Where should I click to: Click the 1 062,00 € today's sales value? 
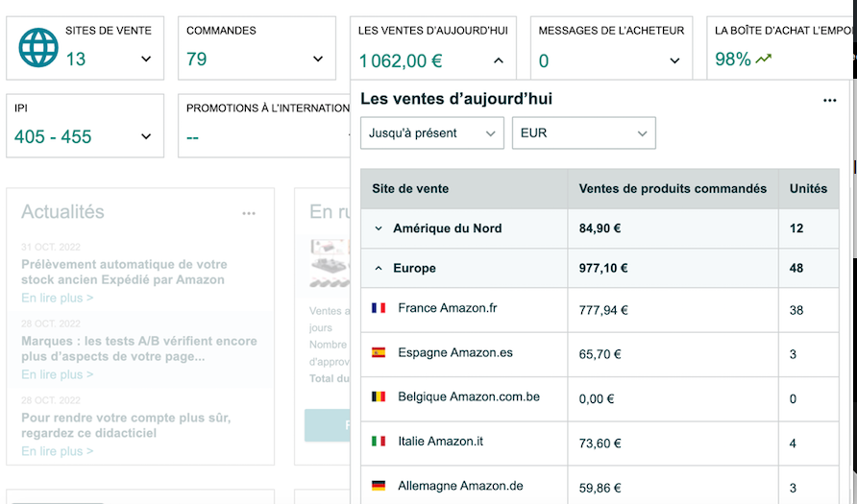(401, 60)
